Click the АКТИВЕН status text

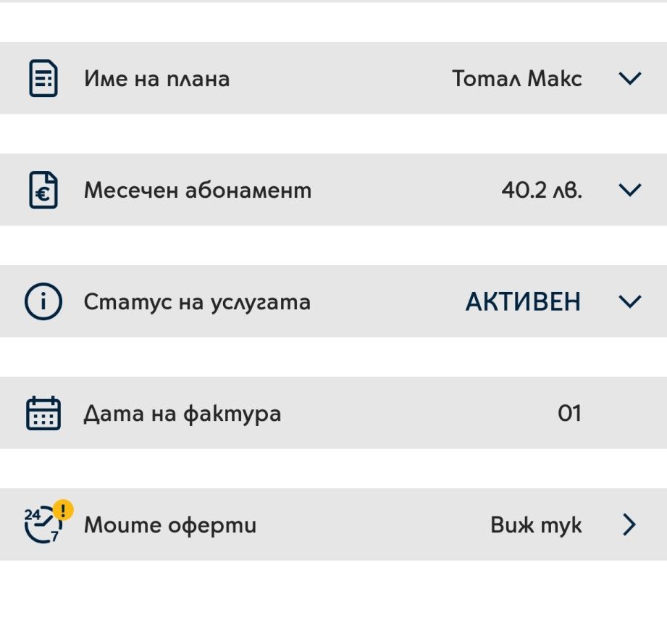pyautogui.click(x=523, y=302)
